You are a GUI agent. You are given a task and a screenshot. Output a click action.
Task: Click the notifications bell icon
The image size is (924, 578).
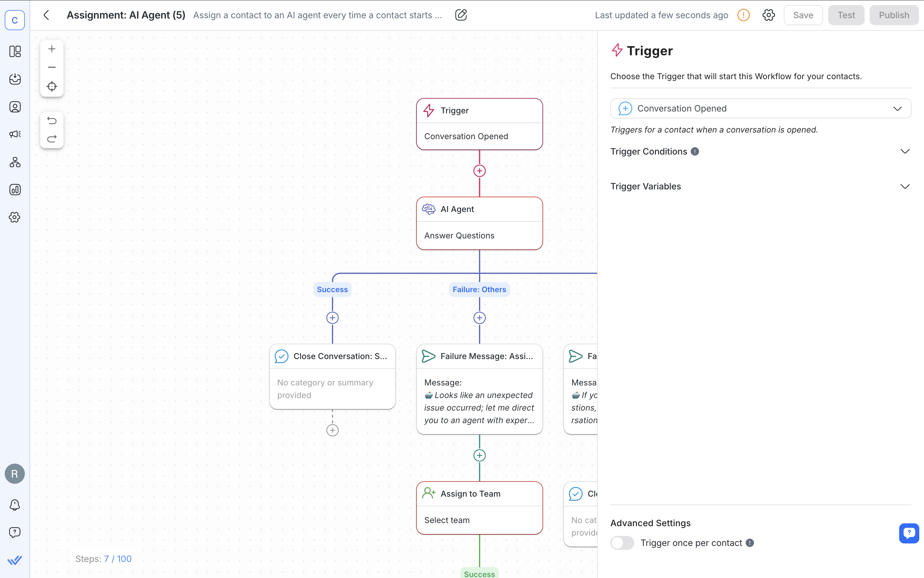(14, 504)
